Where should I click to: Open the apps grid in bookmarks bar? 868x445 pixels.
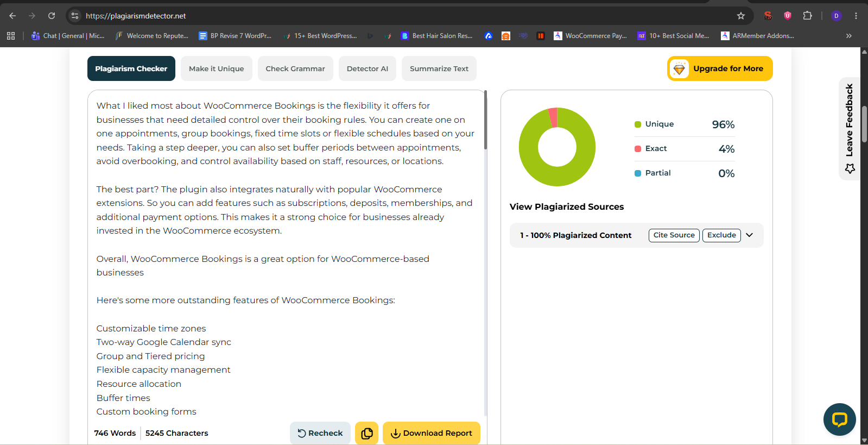[x=11, y=36]
